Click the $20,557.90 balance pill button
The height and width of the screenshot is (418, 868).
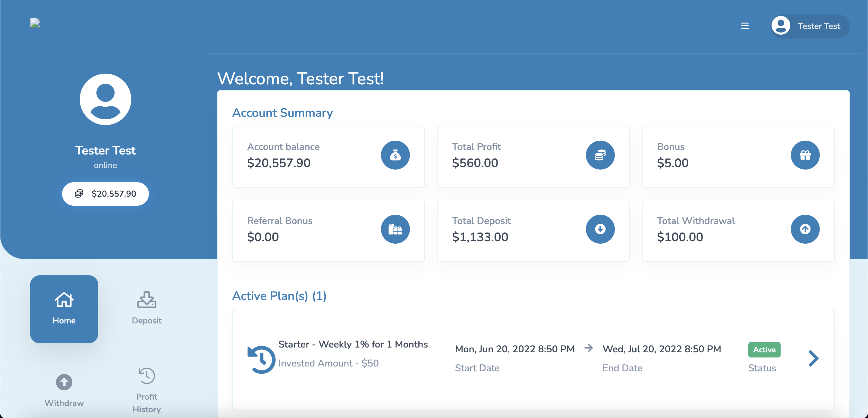(105, 194)
